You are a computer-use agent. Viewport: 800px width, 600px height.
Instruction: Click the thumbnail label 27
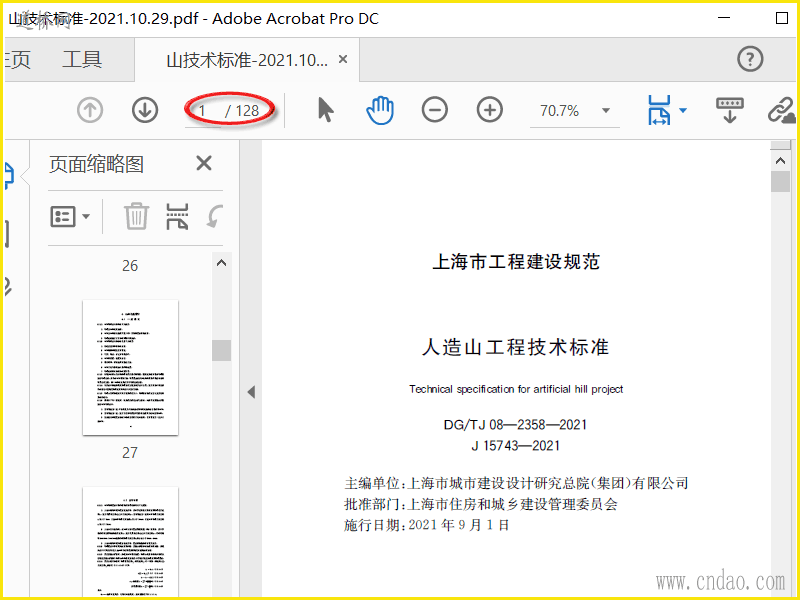pos(130,453)
